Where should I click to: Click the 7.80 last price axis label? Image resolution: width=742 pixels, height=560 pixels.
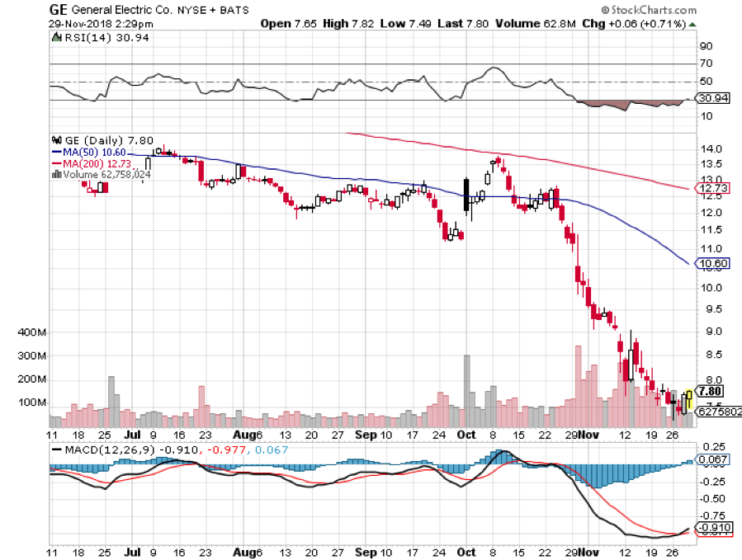pos(711,390)
